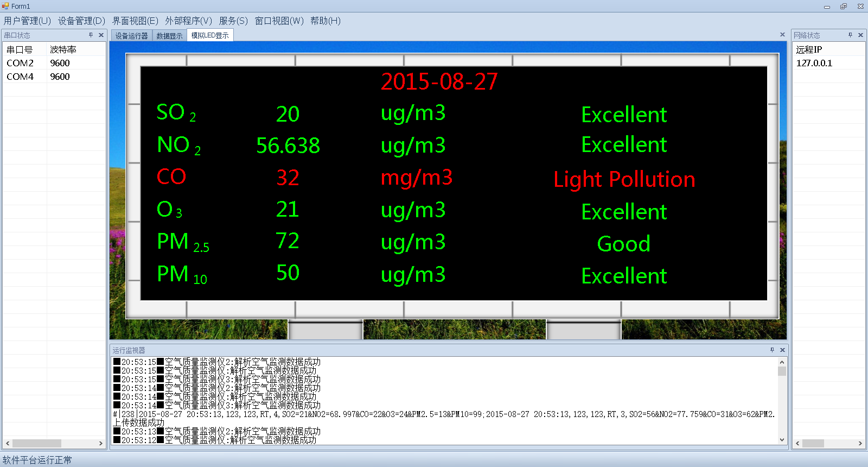This screenshot has height=467, width=868.
Task: Pin the 网络状态 panel
Action: (x=850, y=35)
